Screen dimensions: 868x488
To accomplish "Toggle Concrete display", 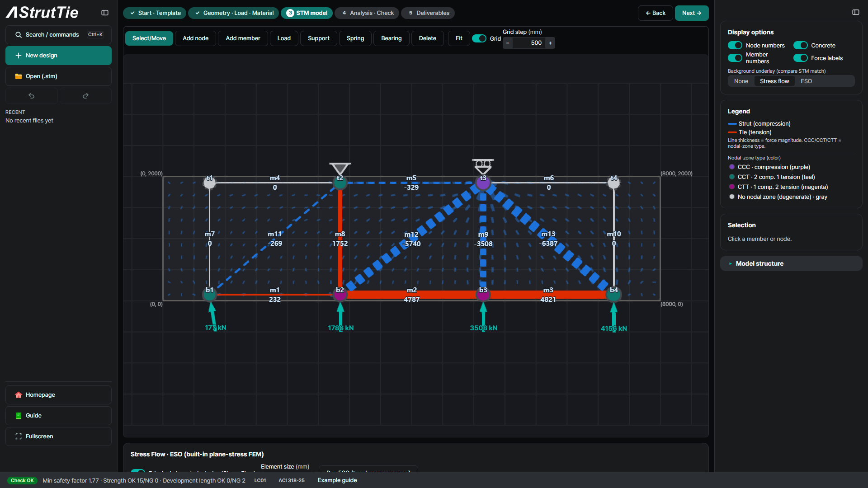I will 801,45.
